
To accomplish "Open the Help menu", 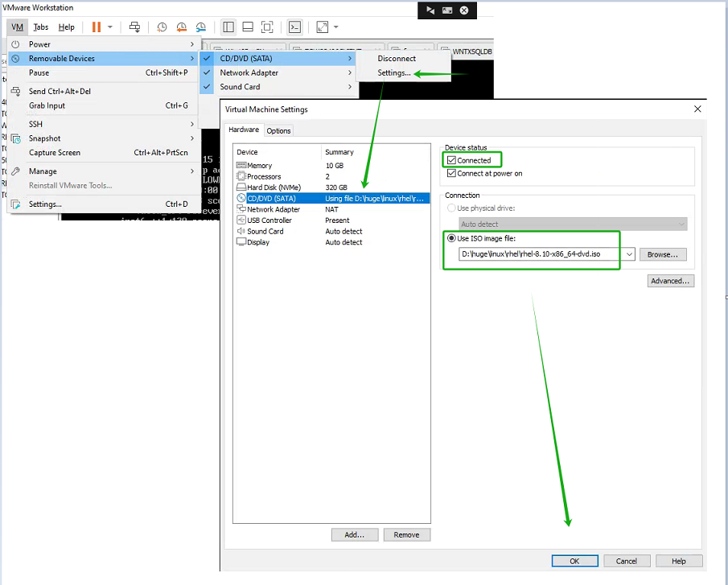I will 67,27.
